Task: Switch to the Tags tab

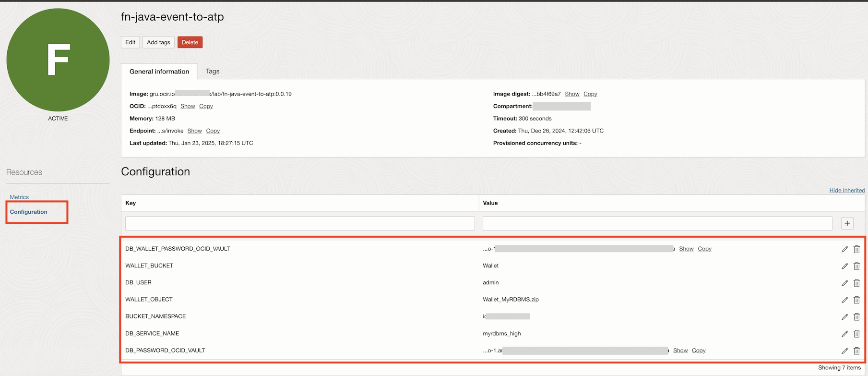Action: [x=213, y=72]
